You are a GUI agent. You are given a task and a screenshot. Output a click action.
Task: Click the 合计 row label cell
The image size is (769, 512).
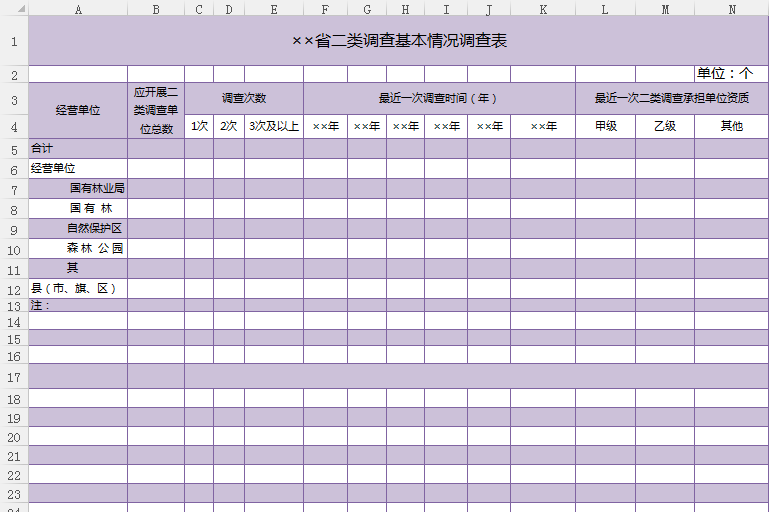[78, 148]
